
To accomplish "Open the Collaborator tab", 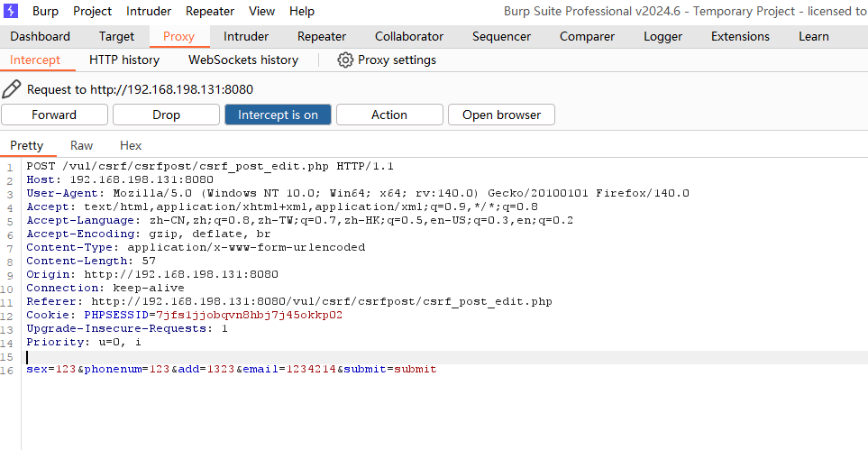I will [x=409, y=37].
